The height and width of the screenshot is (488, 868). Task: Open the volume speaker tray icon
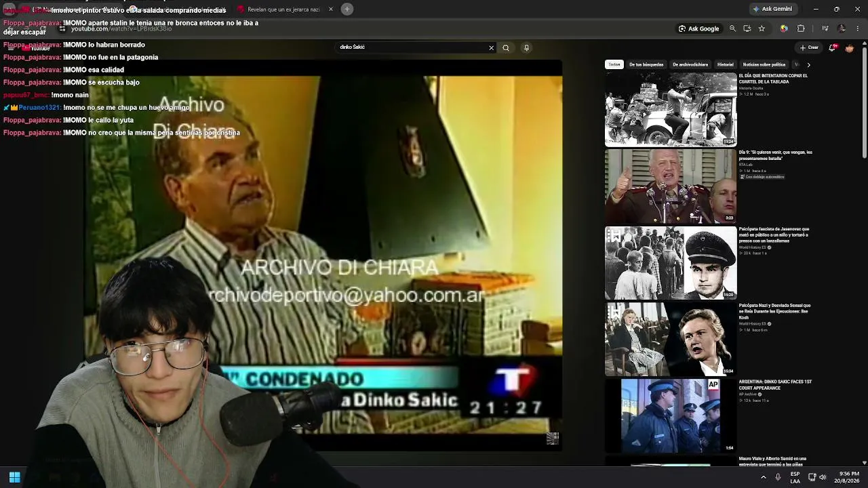click(x=823, y=477)
